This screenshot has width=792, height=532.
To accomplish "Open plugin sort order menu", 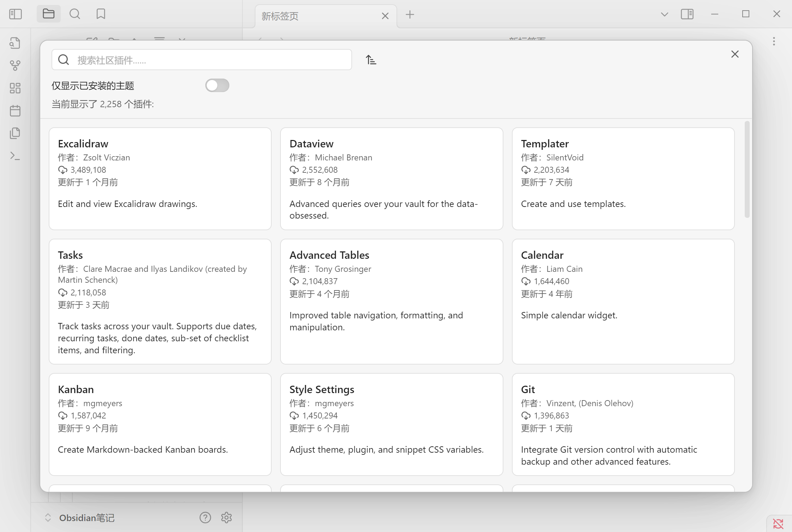I will pos(371,60).
